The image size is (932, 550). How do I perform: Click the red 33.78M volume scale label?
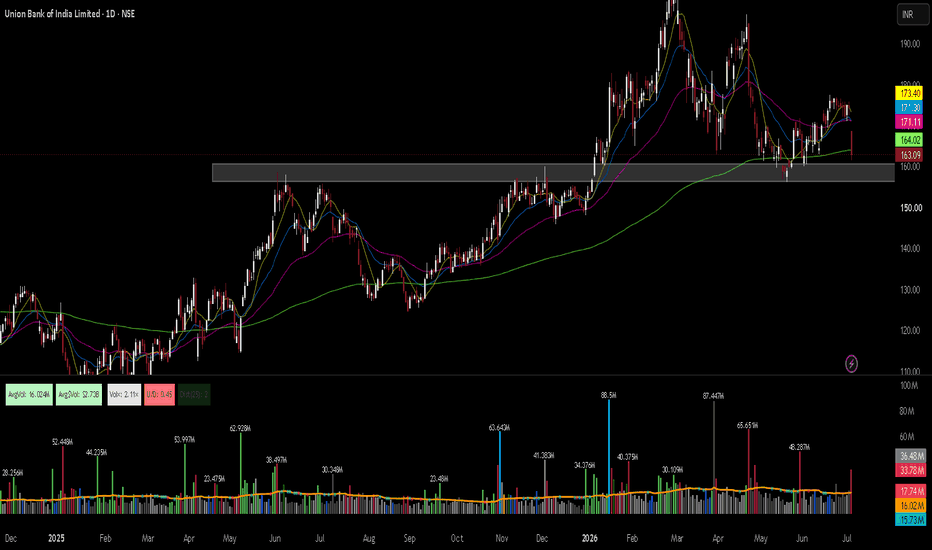tap(911, 470)
